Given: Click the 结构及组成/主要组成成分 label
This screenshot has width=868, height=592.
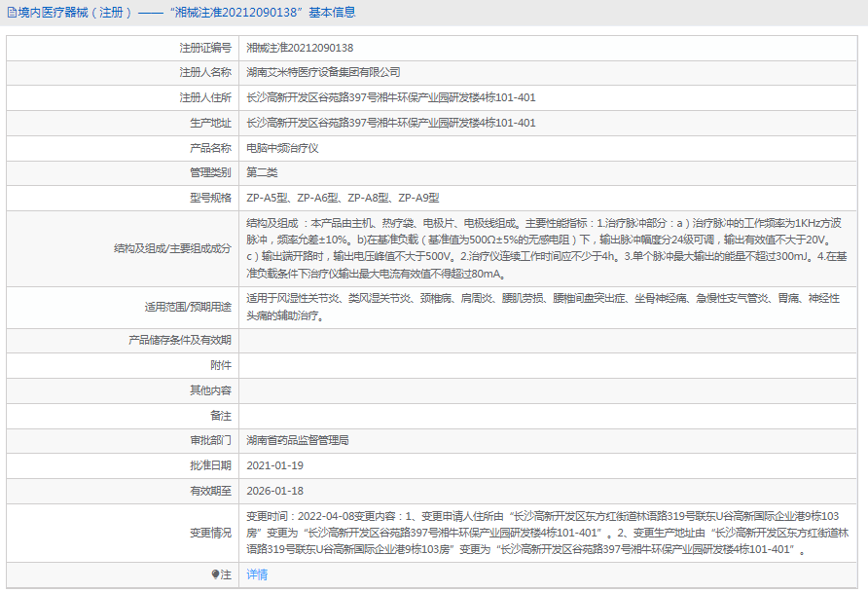Looking at the screenshot, I should click(172, 248).
